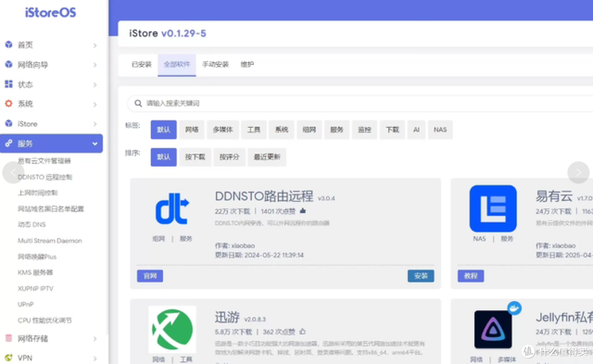The width and height of the screenshot is (593, 364).
Task: Click the Jellyfin app logo
Action: pyautogui.click(x=493, y=329)
